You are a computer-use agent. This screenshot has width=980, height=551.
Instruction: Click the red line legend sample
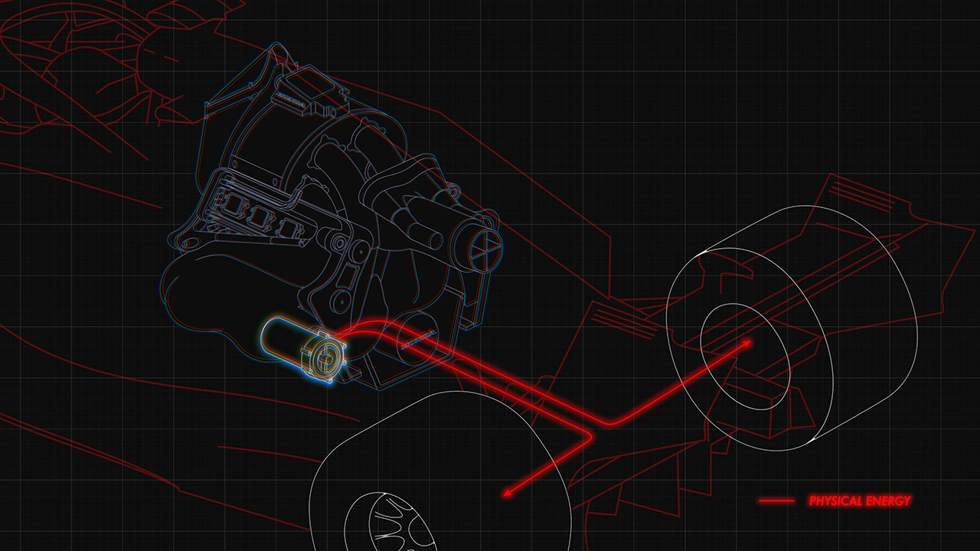[x=776, y=501]
